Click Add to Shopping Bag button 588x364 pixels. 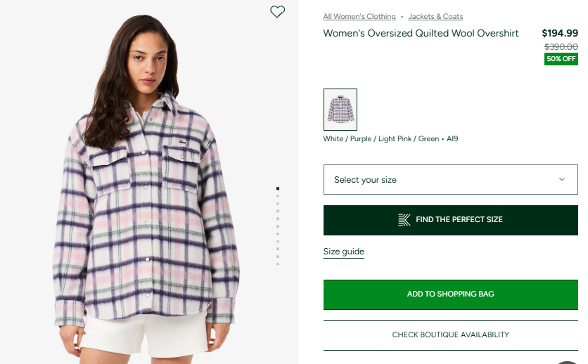pos(450,294)
